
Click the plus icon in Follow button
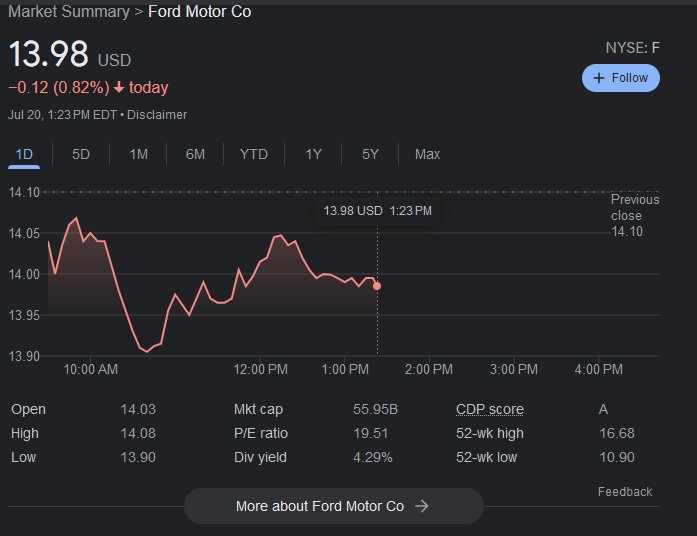(599, 78)
